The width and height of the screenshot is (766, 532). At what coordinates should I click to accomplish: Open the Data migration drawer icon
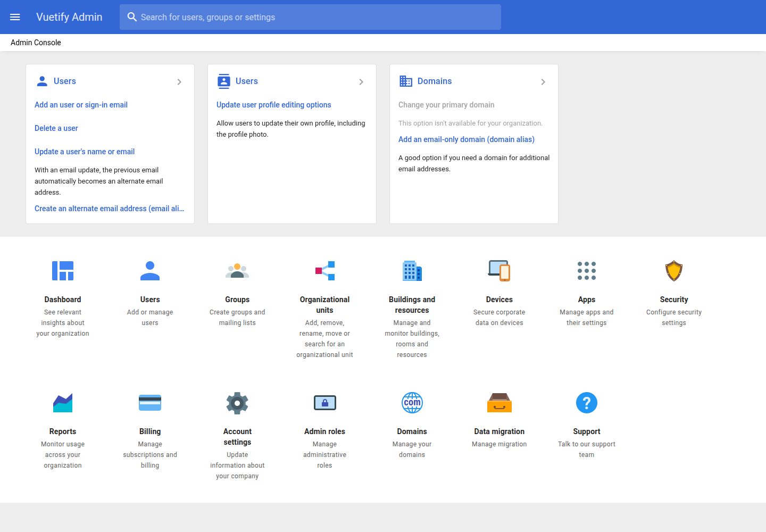[499, 403]
